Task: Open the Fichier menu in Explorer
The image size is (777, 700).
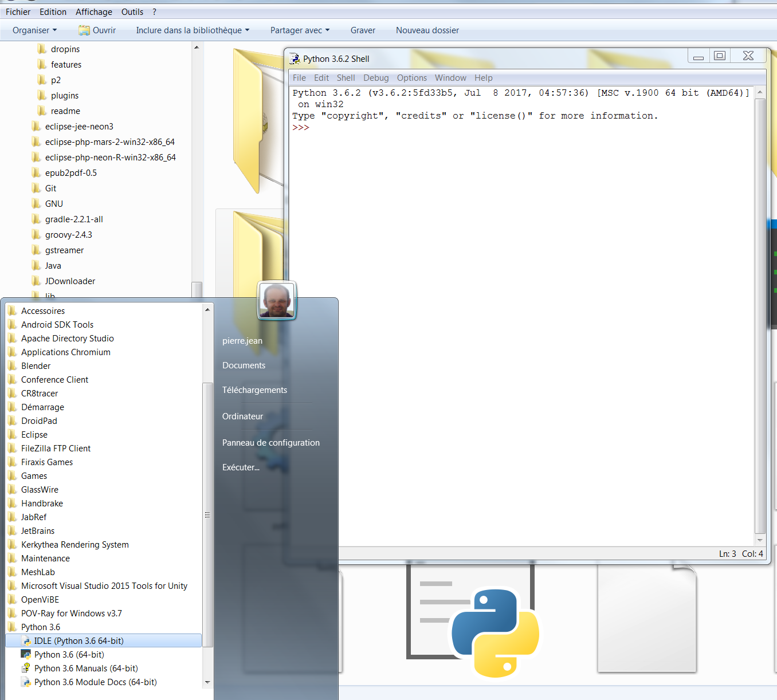Action: click(18, 12)
